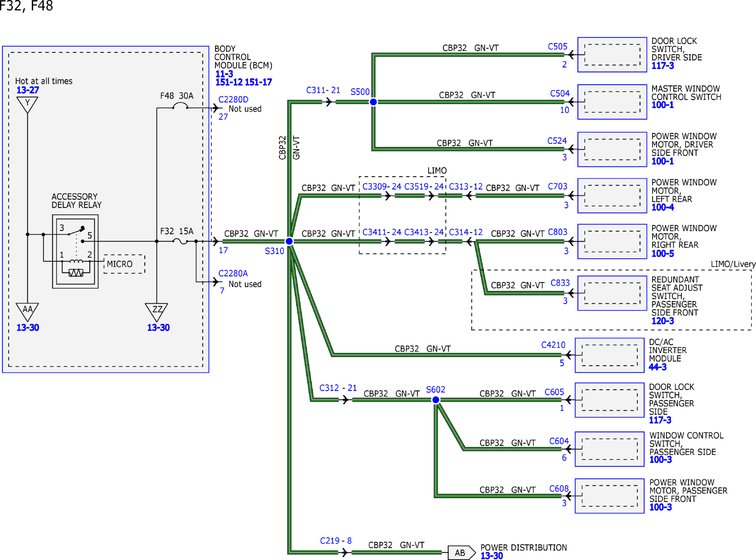Click connector label C524
This screenshot has height=560, width=756.
point(557,141)
